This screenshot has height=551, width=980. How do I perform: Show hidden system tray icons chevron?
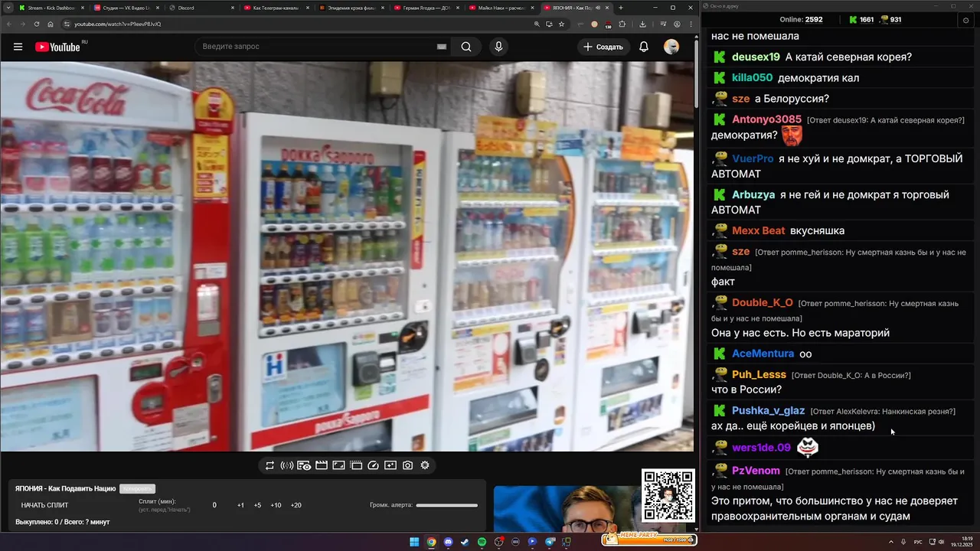[891, 542]
